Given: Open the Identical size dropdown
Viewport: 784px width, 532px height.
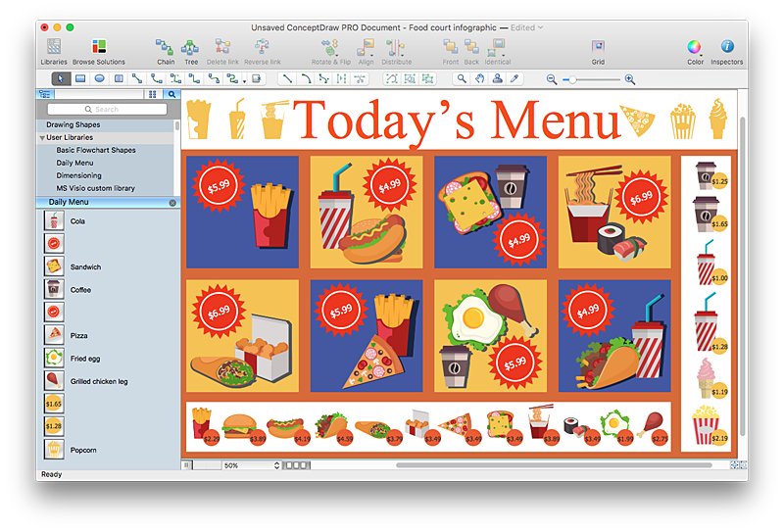Looking at the screenshot, I should [498, 52].
